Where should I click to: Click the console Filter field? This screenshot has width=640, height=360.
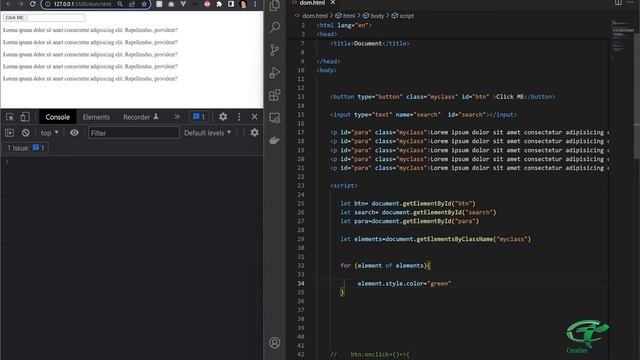tap(133, 133)
